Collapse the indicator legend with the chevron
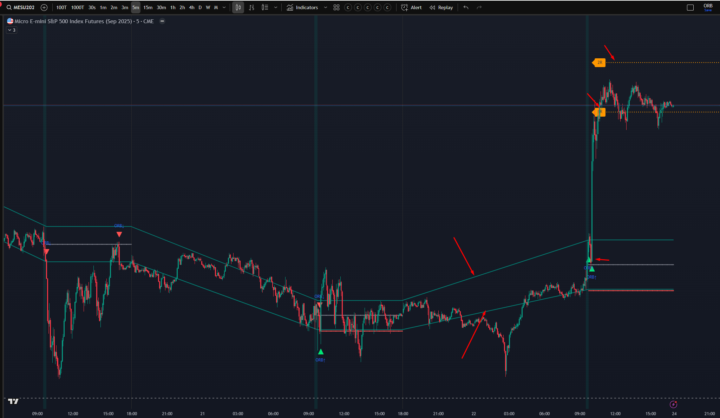The width and height of the screenshot is (720, 418). pos(9,30)
